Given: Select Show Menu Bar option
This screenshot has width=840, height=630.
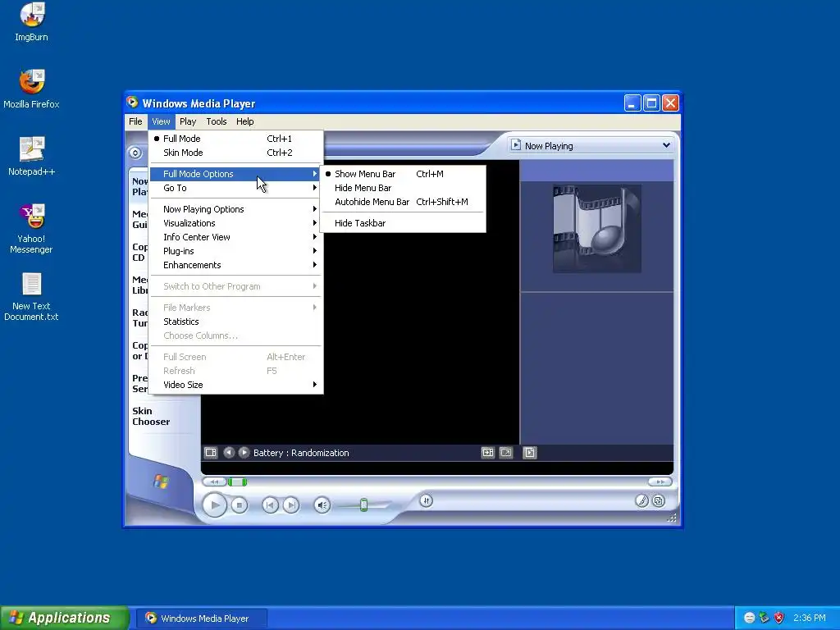Looking at the screenshot, I should click(x=402, y=174).
